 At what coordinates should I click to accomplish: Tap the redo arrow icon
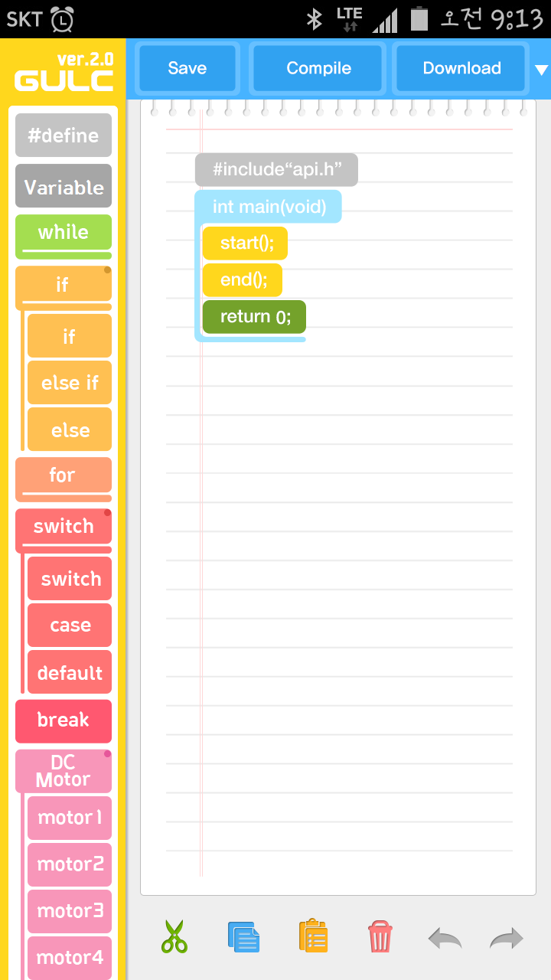pyautogui.click(x=507, y=938)
